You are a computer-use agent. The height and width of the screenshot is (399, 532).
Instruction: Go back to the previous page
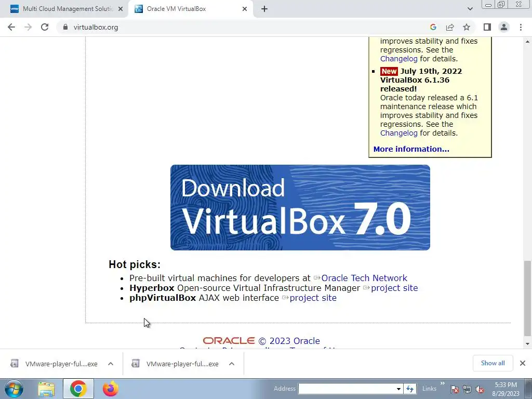click(11, 27)
